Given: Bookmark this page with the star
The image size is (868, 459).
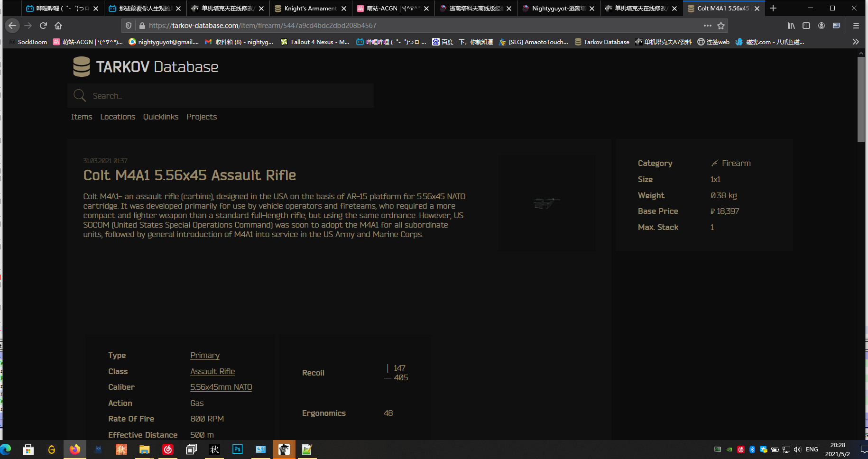Looking at the screenshot, I should point(721,26).
